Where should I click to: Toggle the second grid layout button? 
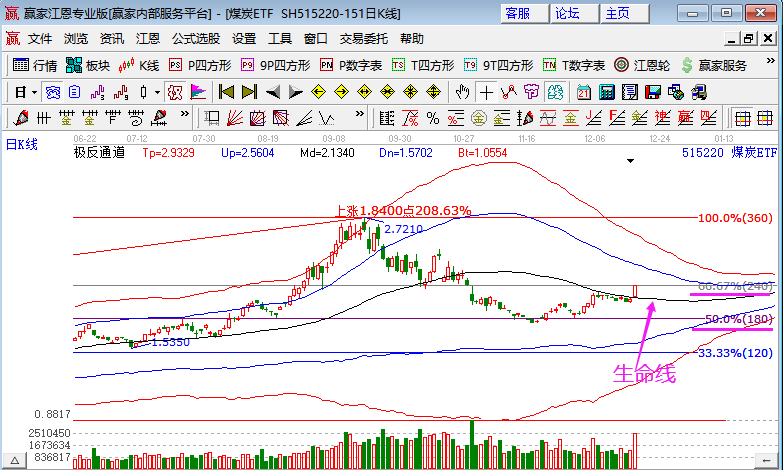[x=765, y=118]
